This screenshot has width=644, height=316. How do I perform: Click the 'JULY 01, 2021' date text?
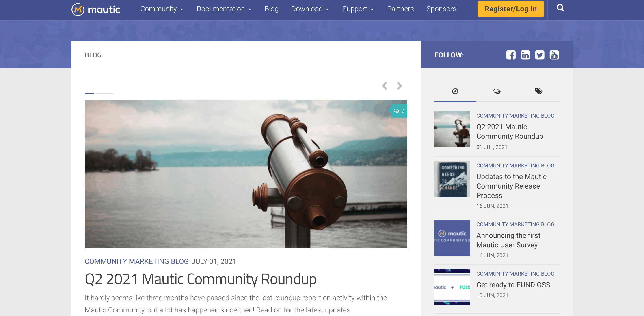(214, 261)
